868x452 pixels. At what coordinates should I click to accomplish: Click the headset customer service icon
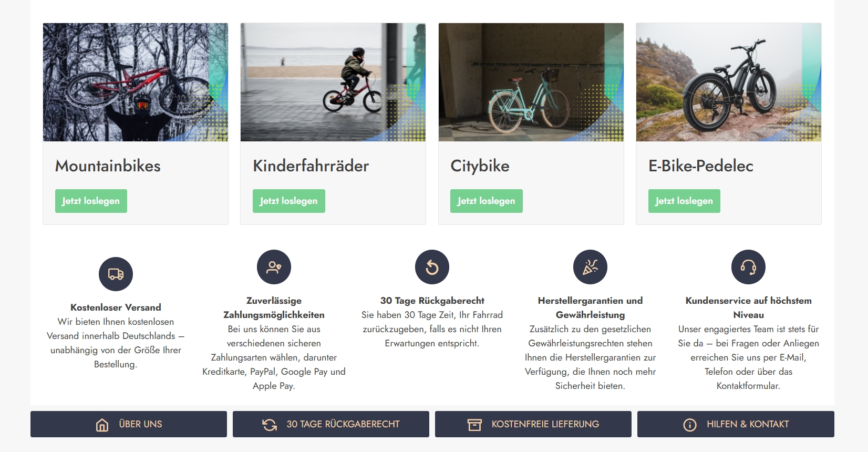[748, 267]
